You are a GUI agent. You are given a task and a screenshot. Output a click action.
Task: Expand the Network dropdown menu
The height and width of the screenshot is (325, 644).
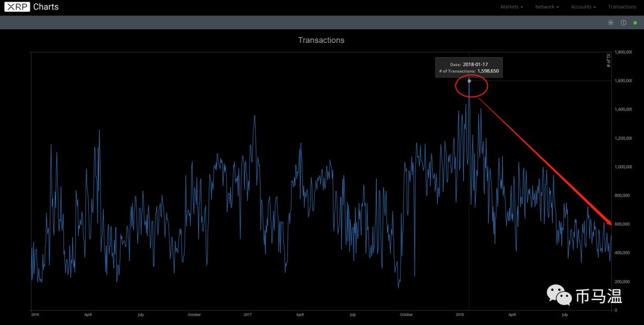(x=547, y=7)
